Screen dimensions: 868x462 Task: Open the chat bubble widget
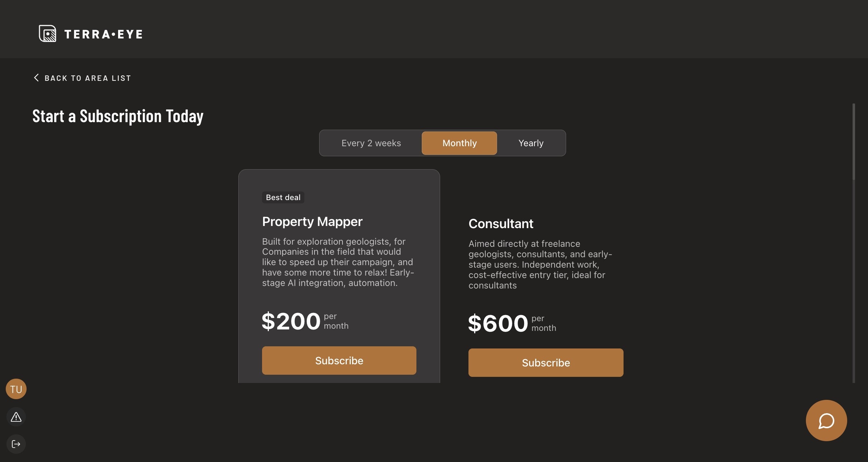coord(826,421)
